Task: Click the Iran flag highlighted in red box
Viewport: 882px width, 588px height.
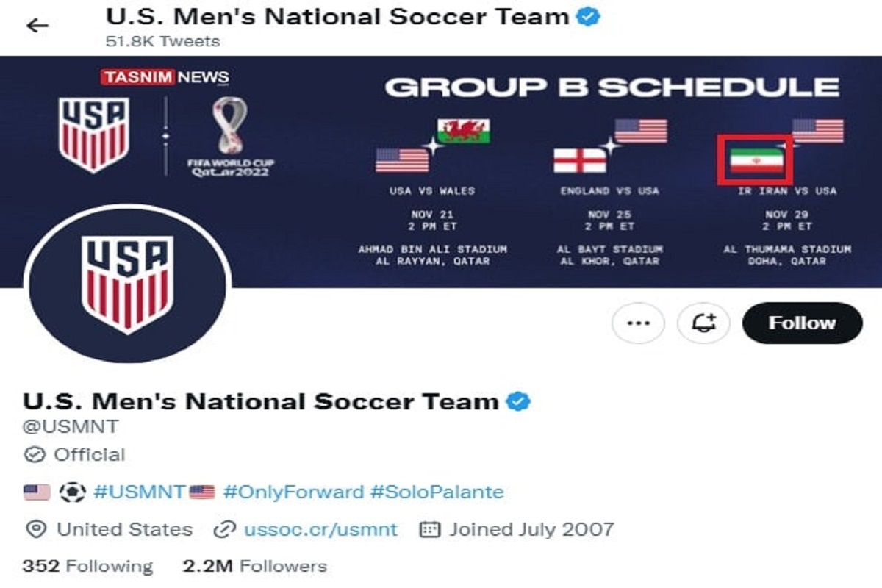Action: point(755,159)
